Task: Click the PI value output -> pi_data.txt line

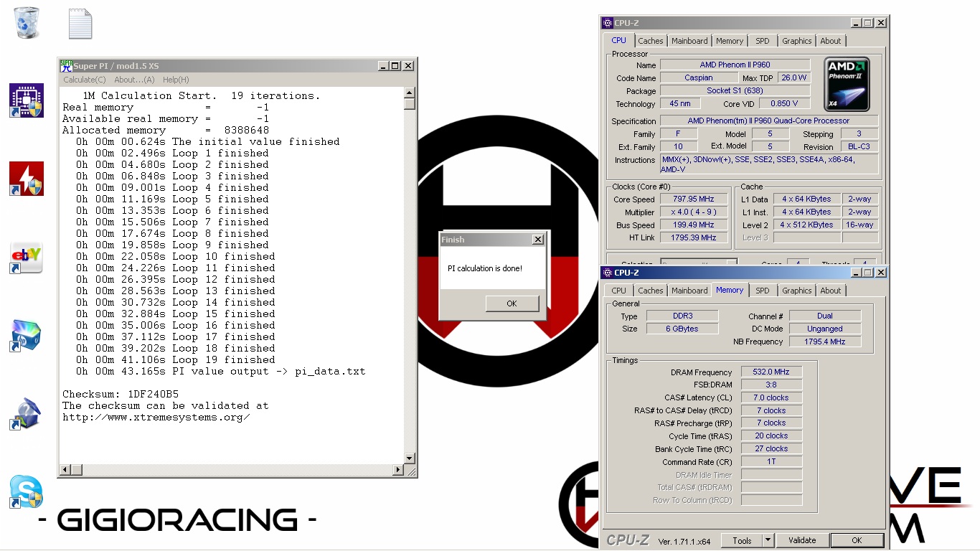Action: [221, 371]
